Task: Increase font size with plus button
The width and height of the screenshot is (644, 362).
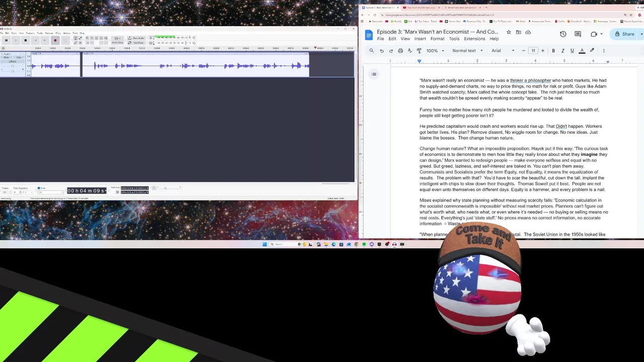Action: pyautogui.click(x=543, y=50)
